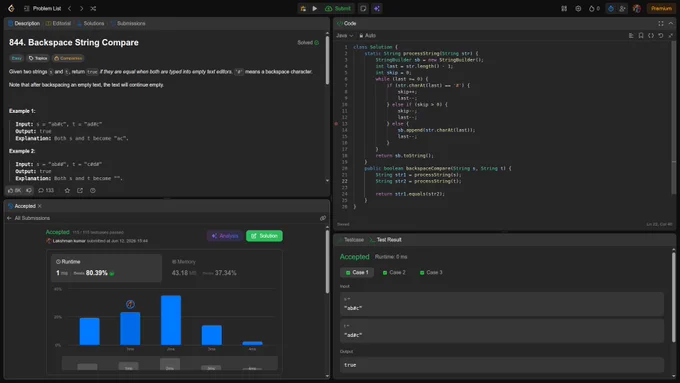Click the share problem icon
This screenshot has height=383, width=680.
click(80, 190)
